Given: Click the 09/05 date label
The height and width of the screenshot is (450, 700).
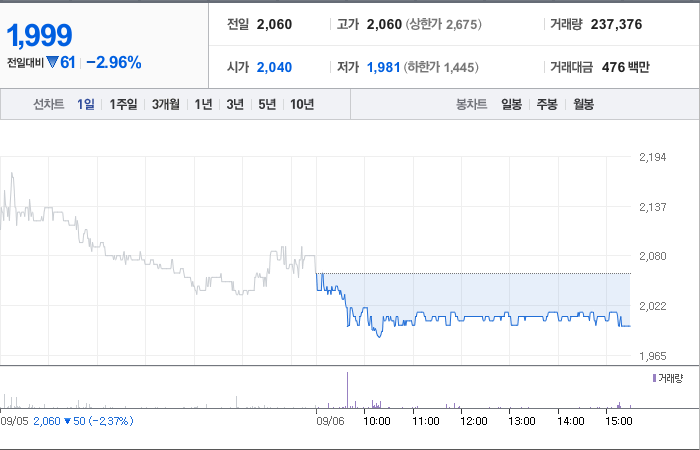Looking at the screenshot, I should [14, 421].
